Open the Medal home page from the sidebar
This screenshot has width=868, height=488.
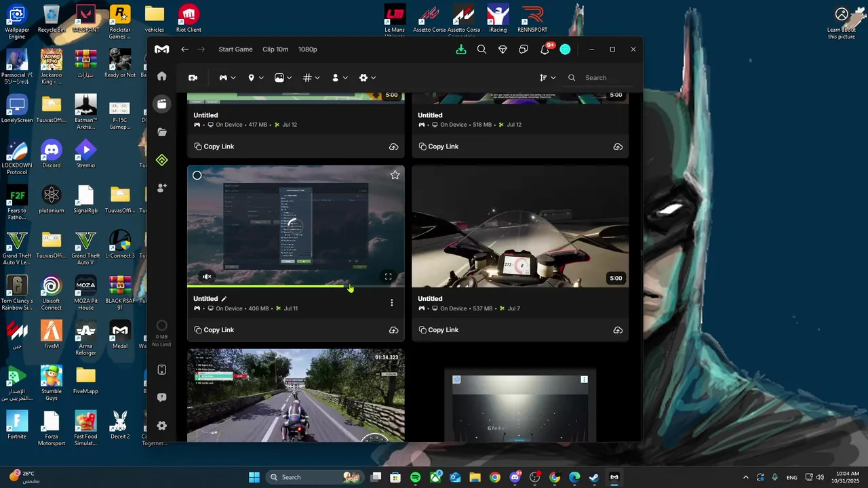161,76
